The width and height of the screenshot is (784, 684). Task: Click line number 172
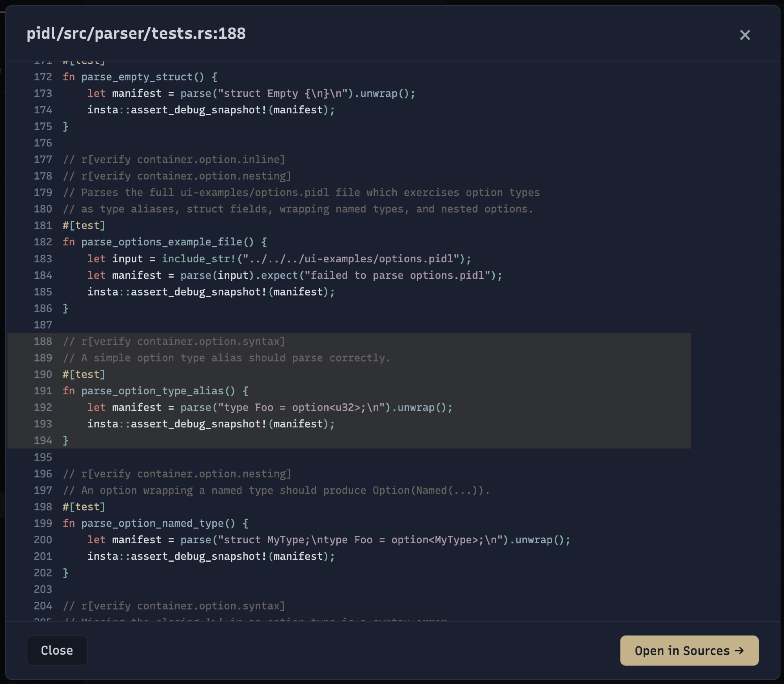pyautogui.click(x=43, y=77)
